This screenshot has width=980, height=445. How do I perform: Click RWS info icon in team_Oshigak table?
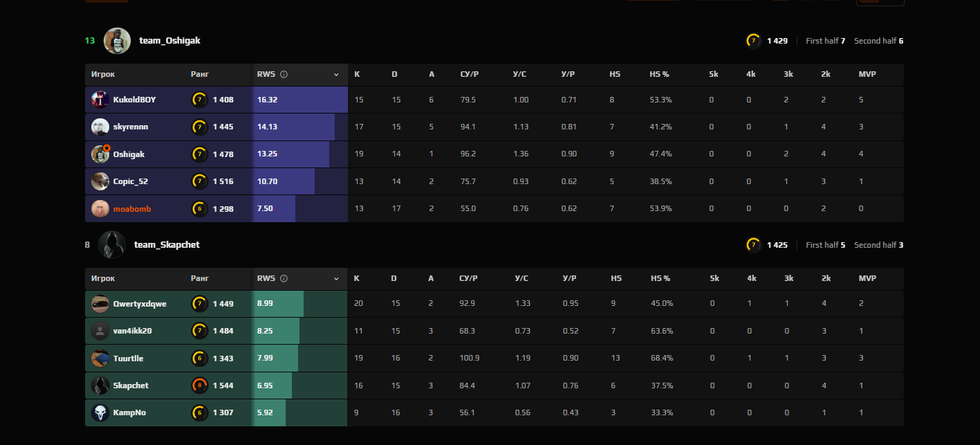pyautogui.click(x=284, y=74)
